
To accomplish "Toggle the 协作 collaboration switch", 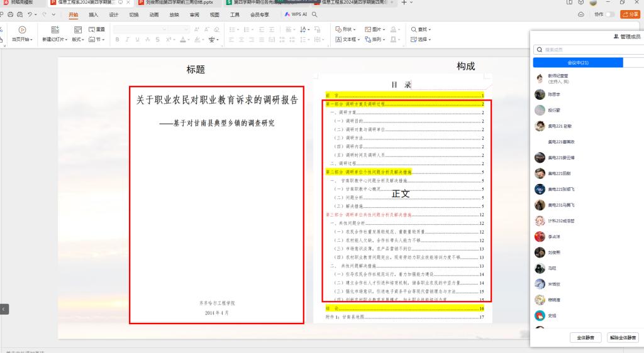I will [610, 14].
